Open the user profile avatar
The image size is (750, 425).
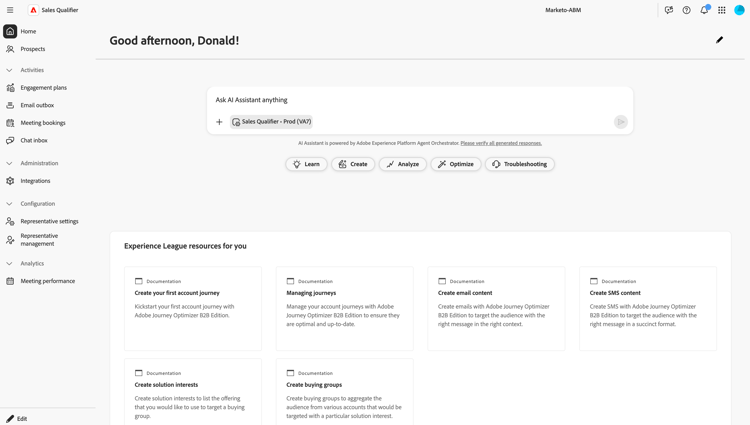(x=739, y=10)
